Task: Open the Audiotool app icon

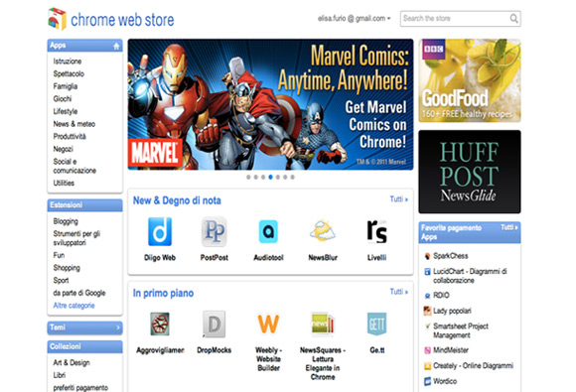Action: (268, 231)
